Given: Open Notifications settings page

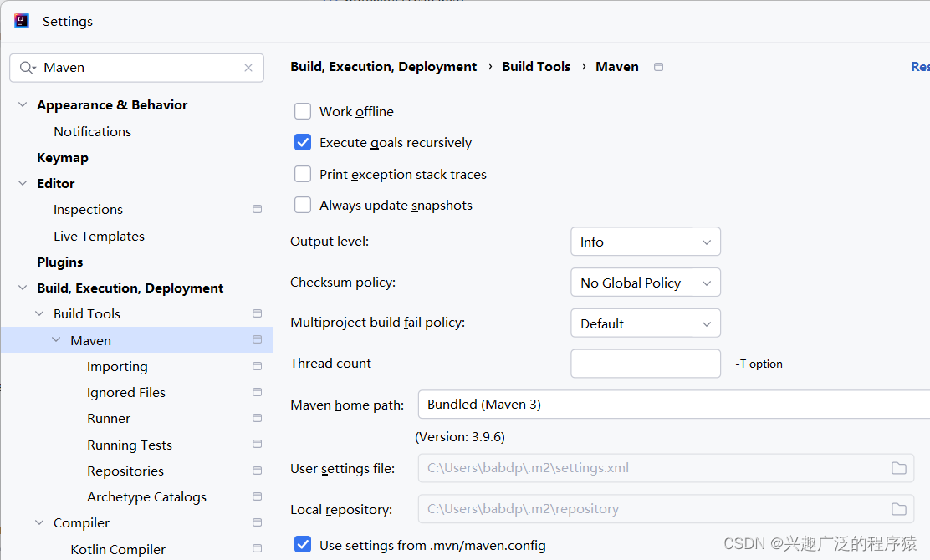Looking at the screenshot, I should pyautogui.click(x=93, y=131).
